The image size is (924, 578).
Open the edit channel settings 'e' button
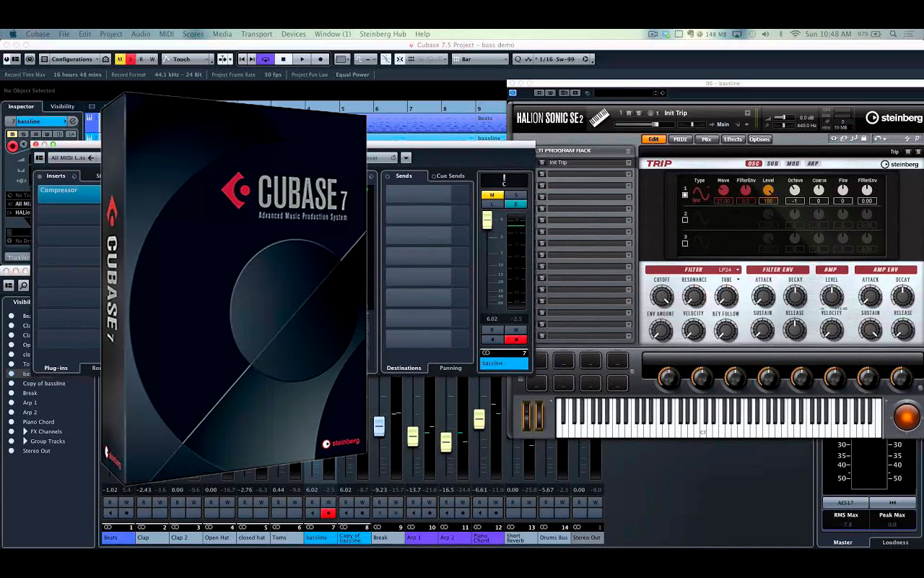(72, 121)
